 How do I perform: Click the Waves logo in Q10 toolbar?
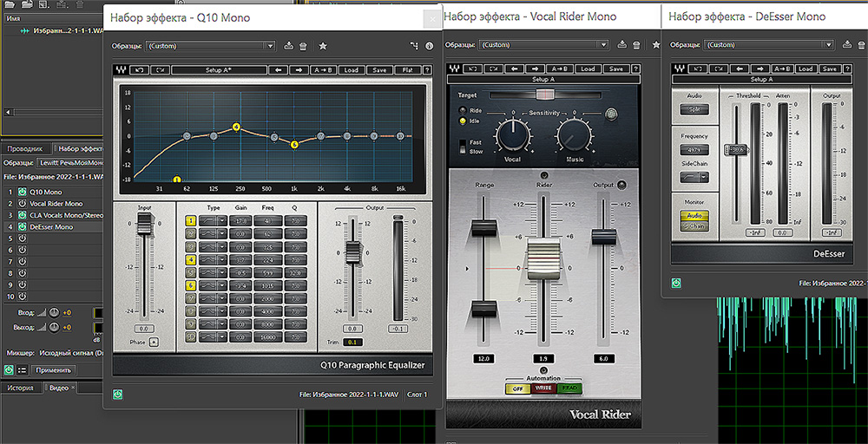[x=122, y=69]
